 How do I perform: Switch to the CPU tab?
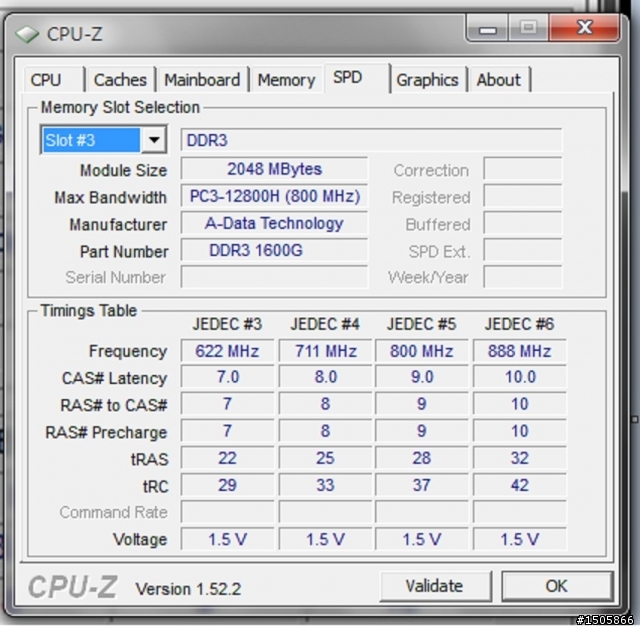click(53, 80)
